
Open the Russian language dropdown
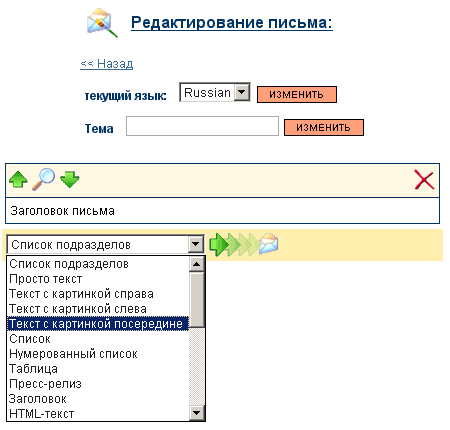(215, 92)
